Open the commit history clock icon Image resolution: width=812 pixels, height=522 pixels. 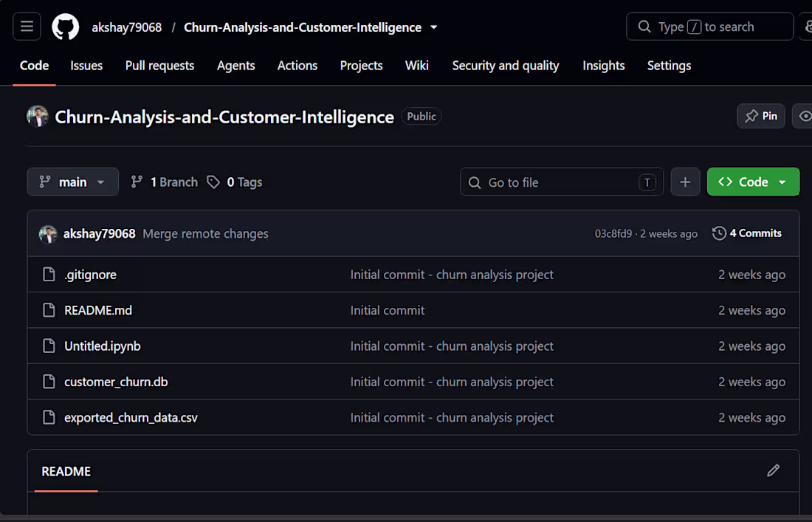click(x=719, y=233)
